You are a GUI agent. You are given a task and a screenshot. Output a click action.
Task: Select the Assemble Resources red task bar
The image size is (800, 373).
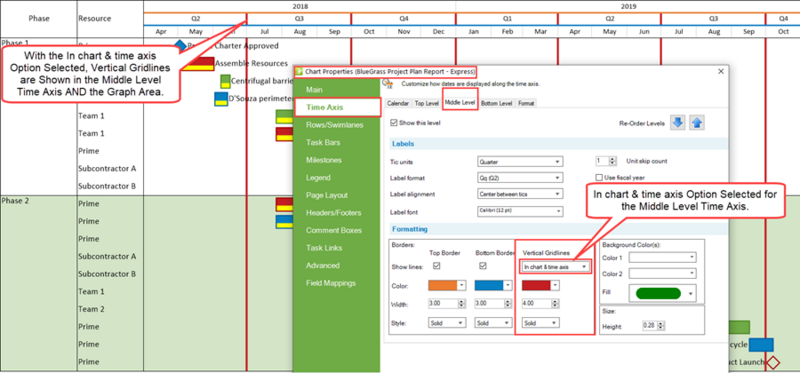[198, 64]
